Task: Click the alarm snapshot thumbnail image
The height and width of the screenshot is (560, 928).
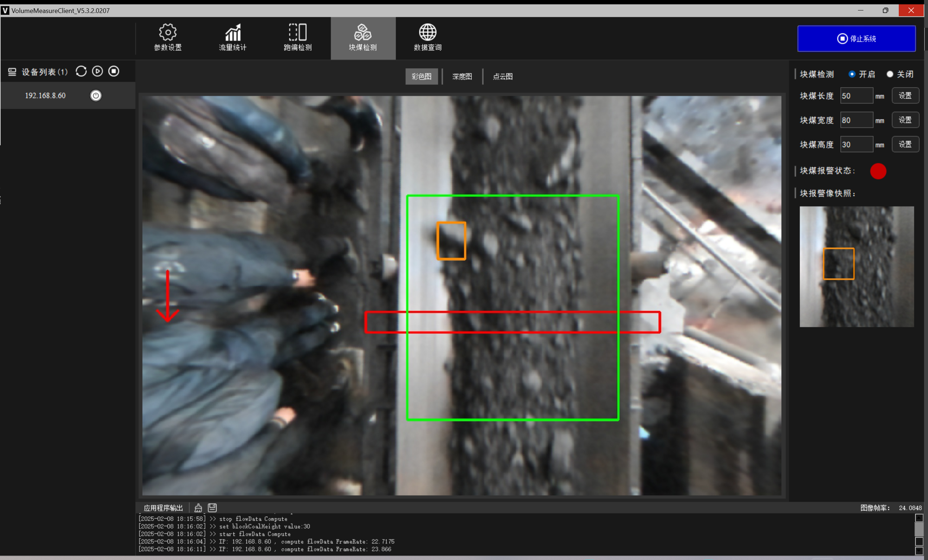Action: 857,267
